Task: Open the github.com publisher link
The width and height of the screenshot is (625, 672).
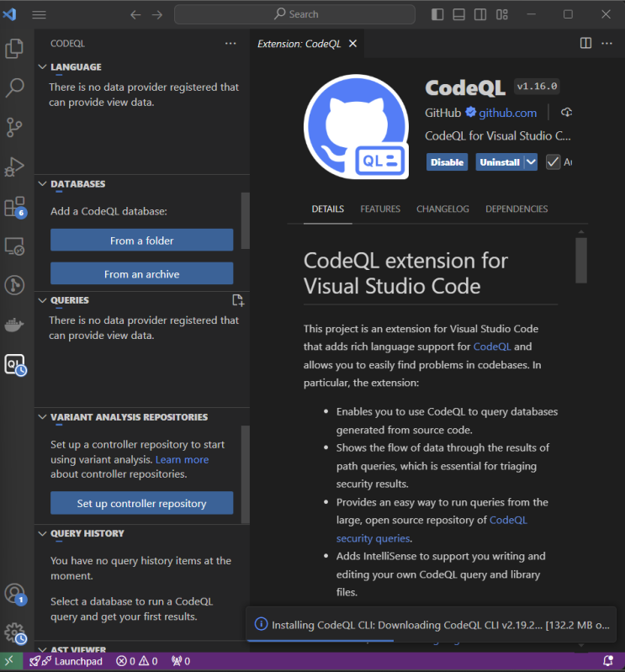Action: 507,113
